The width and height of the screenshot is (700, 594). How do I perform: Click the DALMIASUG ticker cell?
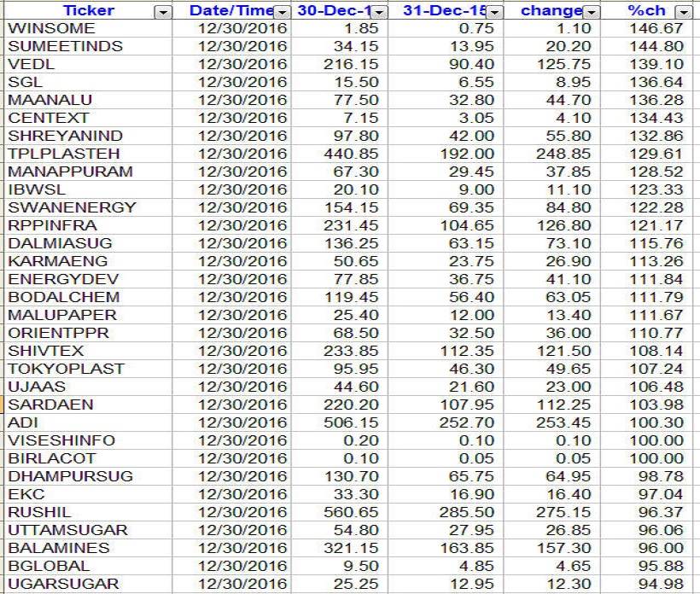pyautogui.click(x=88, y=243)
